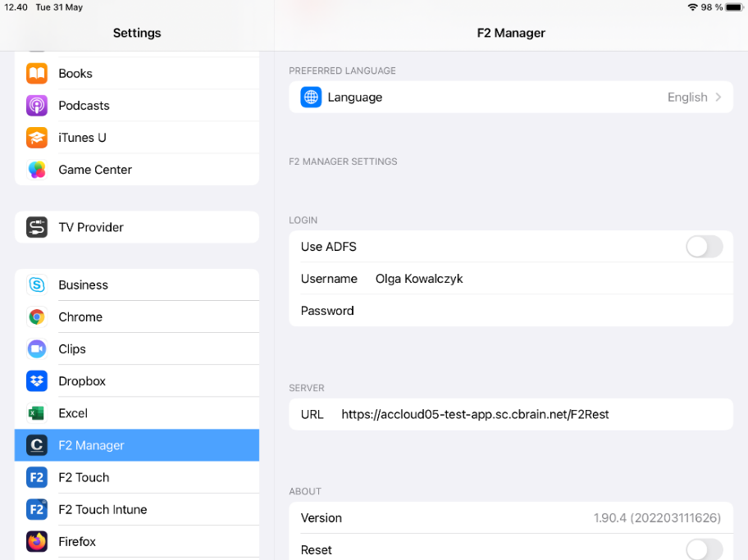Select the Firefox icon in sidebar
The height and width of the screenshot is (560, 748).
click(37, 541)
